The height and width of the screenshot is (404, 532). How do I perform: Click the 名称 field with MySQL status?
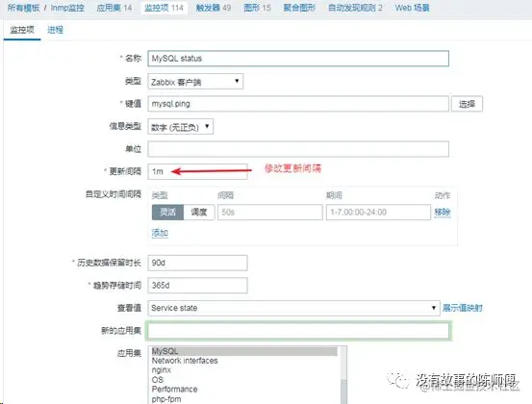[x=298, y=59]
